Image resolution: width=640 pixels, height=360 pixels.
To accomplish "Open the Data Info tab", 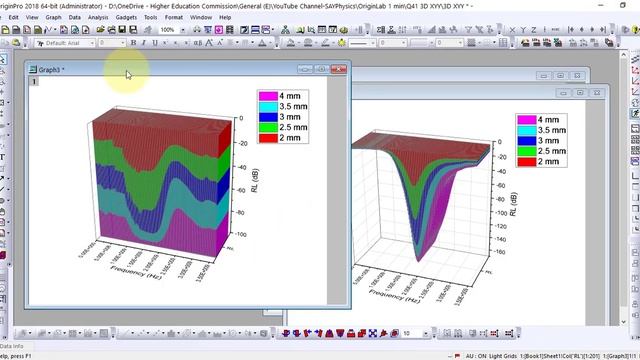I will pyautogui.click(x=12, y=346).
